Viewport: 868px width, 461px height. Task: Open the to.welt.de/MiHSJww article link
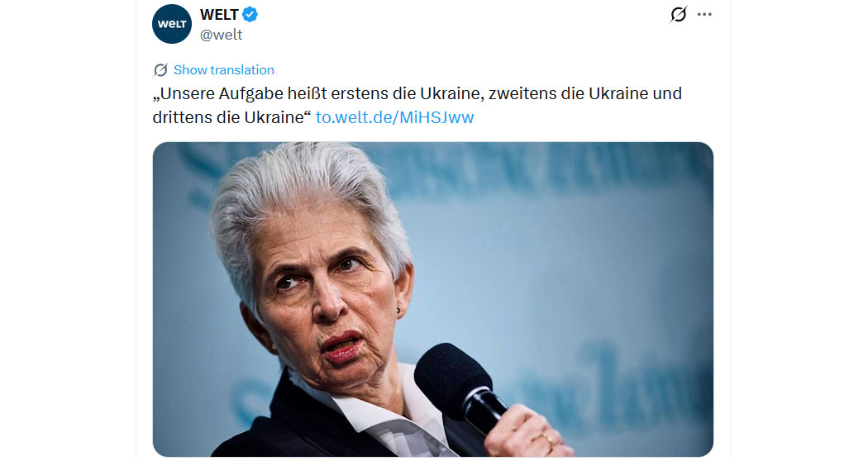coord(394,117)
